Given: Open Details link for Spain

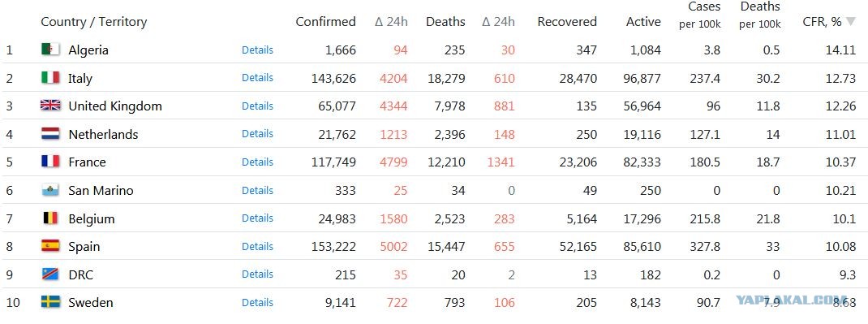Looking at the screenshot, I should click(257, 247).
